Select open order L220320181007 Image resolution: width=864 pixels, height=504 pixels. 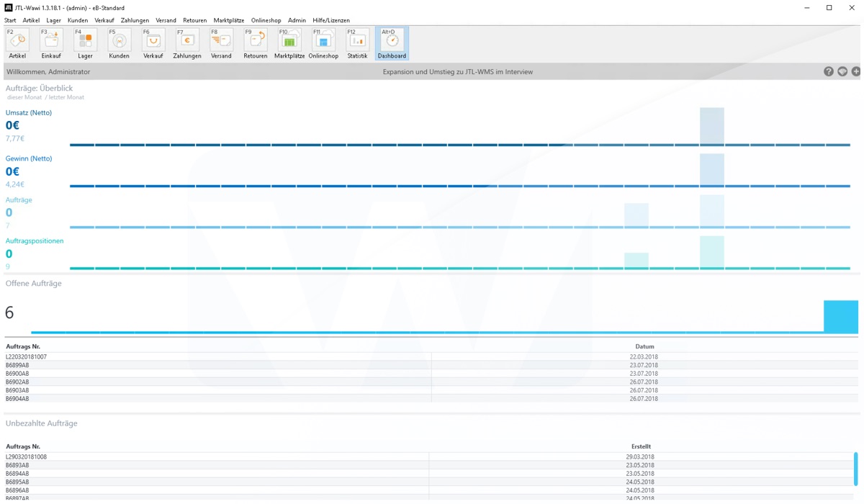pos(431,356)
